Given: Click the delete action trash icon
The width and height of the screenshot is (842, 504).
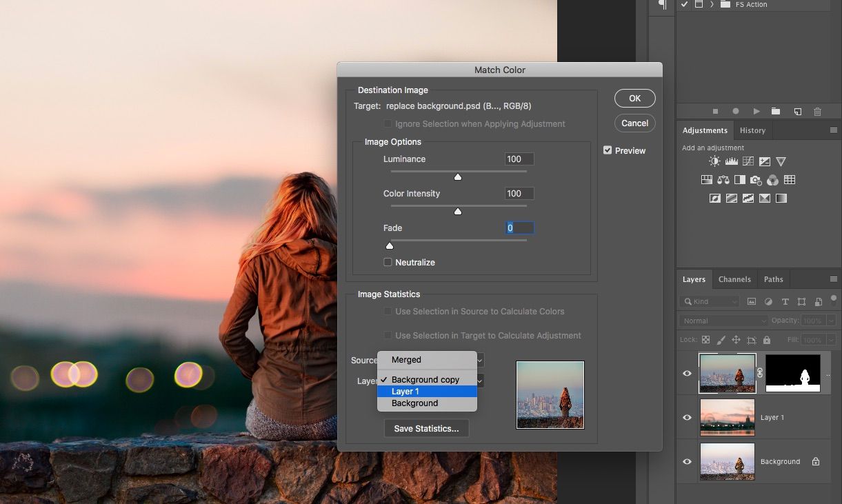Looking at the screenshot, I should click(817, 111).
